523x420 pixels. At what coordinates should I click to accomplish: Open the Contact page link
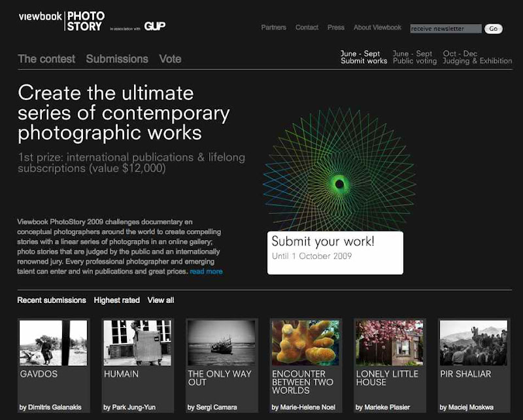pyautogui.click(x=307, y=27)
